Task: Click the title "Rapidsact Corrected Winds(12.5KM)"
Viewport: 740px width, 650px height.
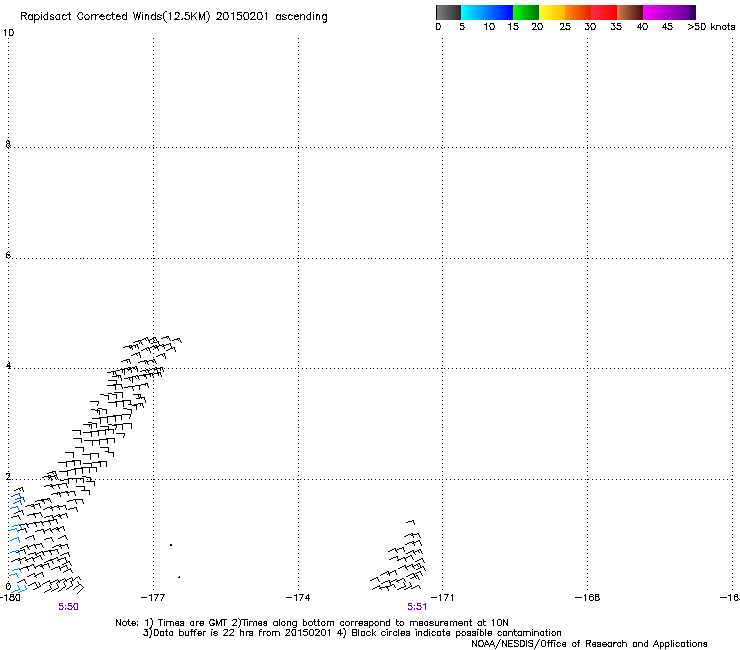Action: coord(115,17)
